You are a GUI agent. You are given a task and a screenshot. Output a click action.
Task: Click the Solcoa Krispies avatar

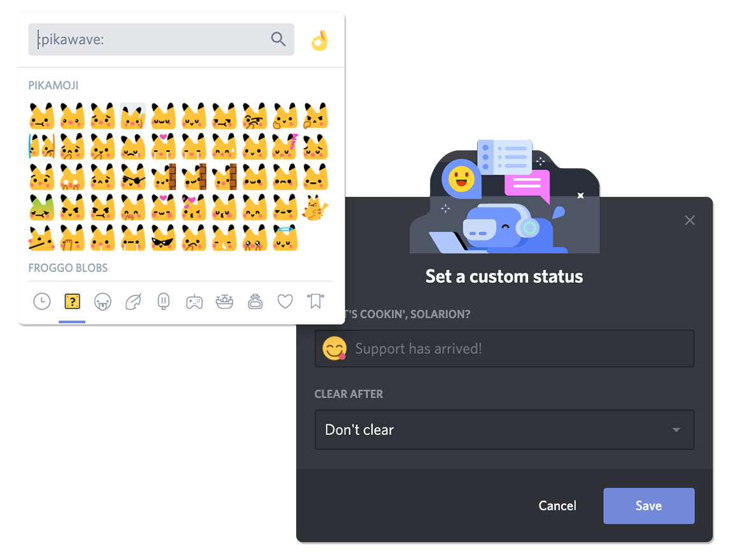pyautogui.click(x=138, y=450)
